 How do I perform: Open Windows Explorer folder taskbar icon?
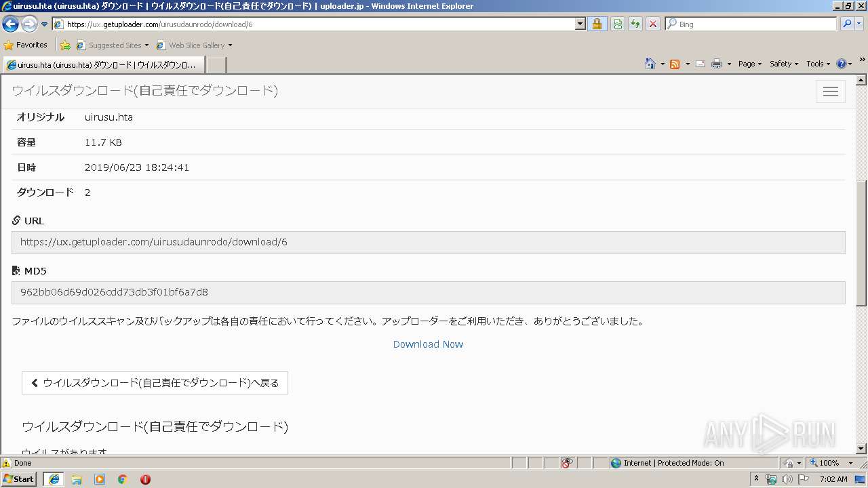coord(77,479)
